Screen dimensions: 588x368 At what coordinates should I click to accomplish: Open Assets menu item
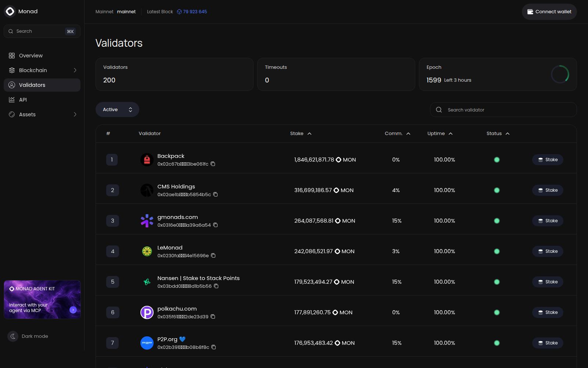click(42, 114)
